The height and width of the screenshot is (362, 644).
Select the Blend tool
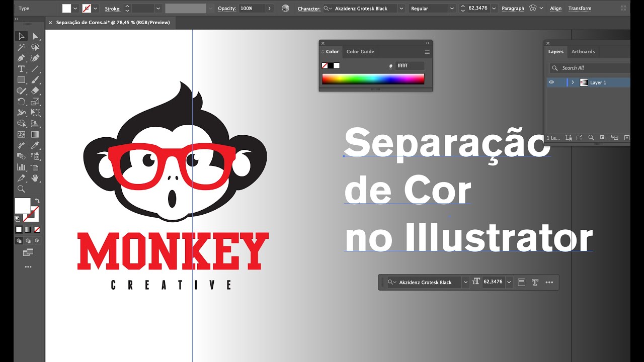point(21,156)
